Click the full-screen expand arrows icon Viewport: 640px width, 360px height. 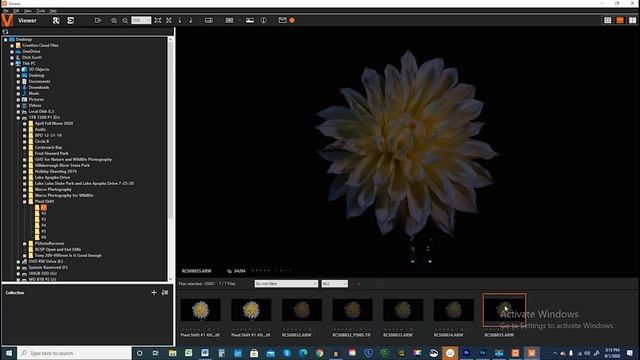tap(169, 20)
